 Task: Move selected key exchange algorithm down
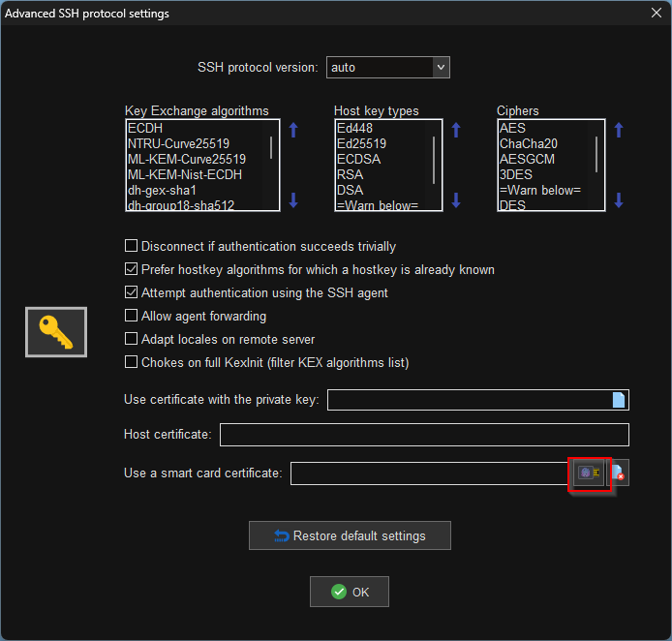pyautogui.click(x=293, y=200)
